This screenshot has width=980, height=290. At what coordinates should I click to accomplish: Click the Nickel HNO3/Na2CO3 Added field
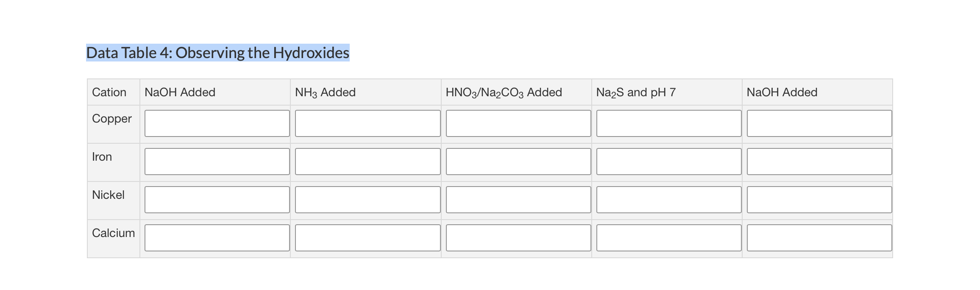[518, 199]
